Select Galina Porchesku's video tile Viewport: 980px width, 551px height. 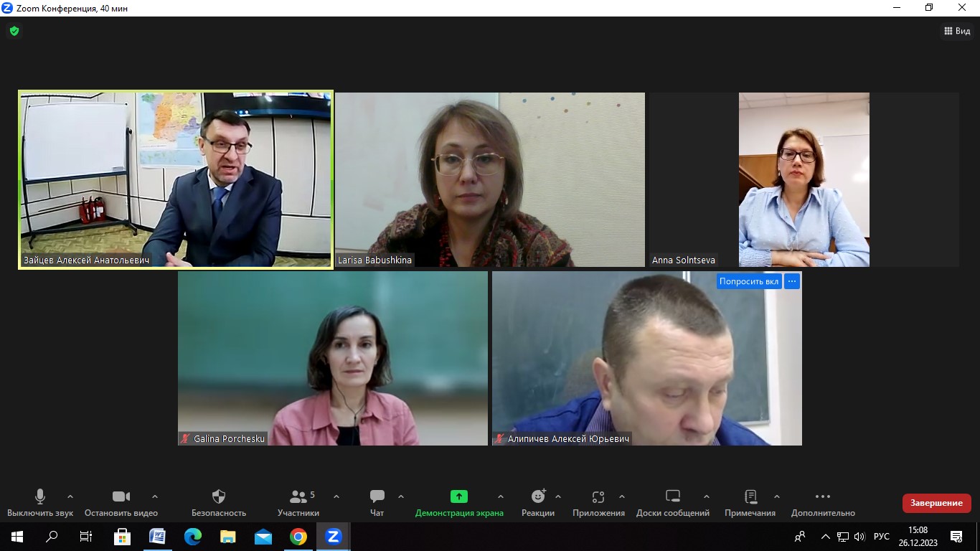coord(333,358)
